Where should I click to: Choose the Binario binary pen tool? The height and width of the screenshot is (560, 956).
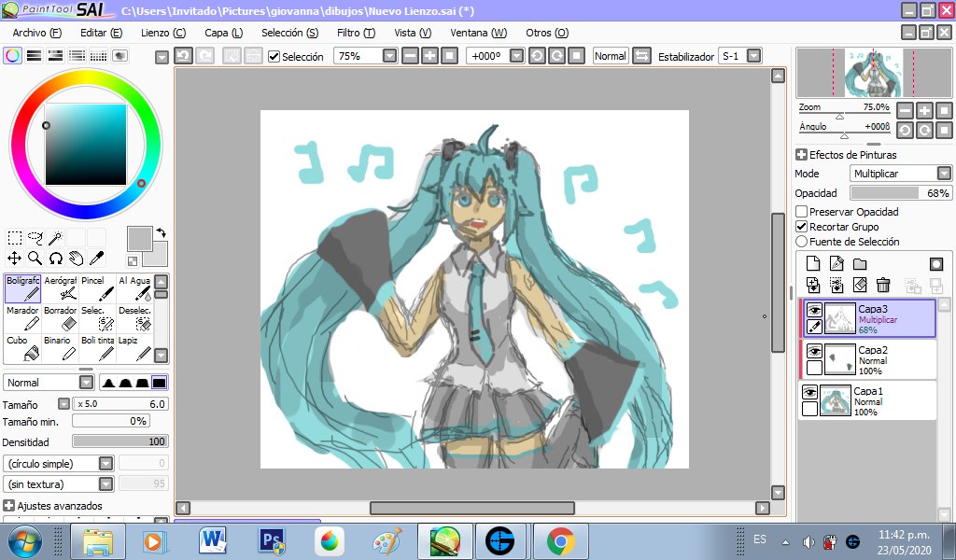(61, 348)
